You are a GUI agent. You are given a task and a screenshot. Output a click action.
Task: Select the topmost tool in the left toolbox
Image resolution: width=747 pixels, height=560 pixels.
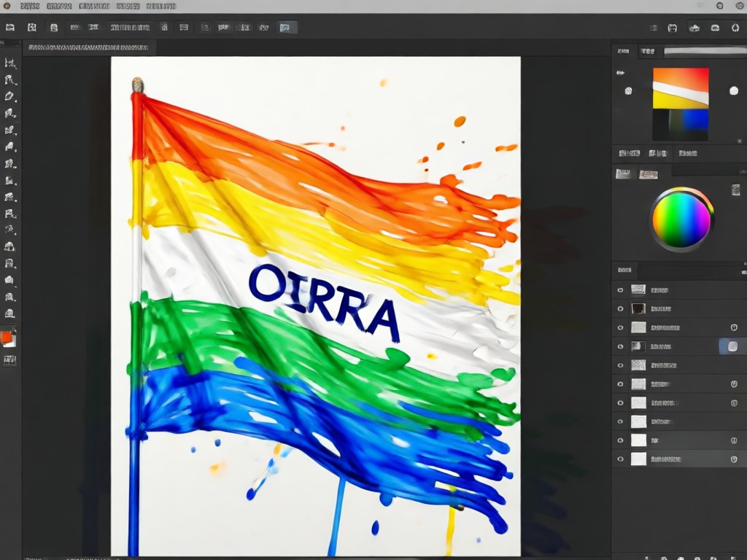pos(10,63)
